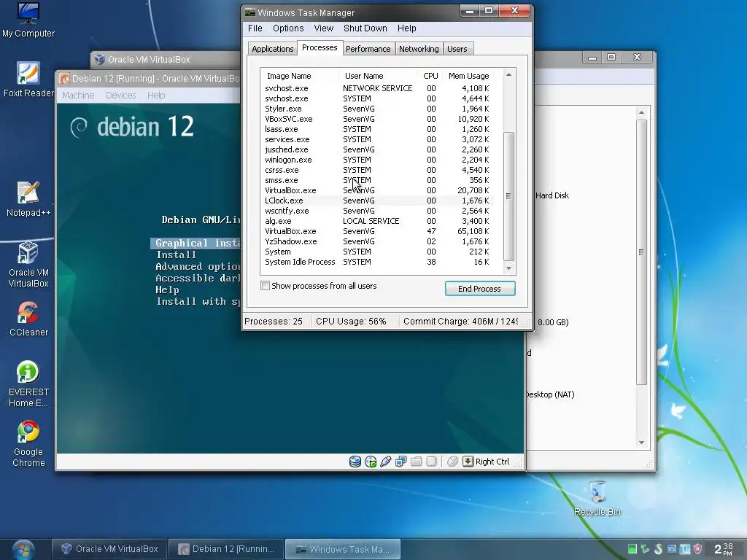This screenshot has width=747, height=560.
Task: Click the S-shaped tray icon
Action: pyautogui.click(x=659, y=549)
